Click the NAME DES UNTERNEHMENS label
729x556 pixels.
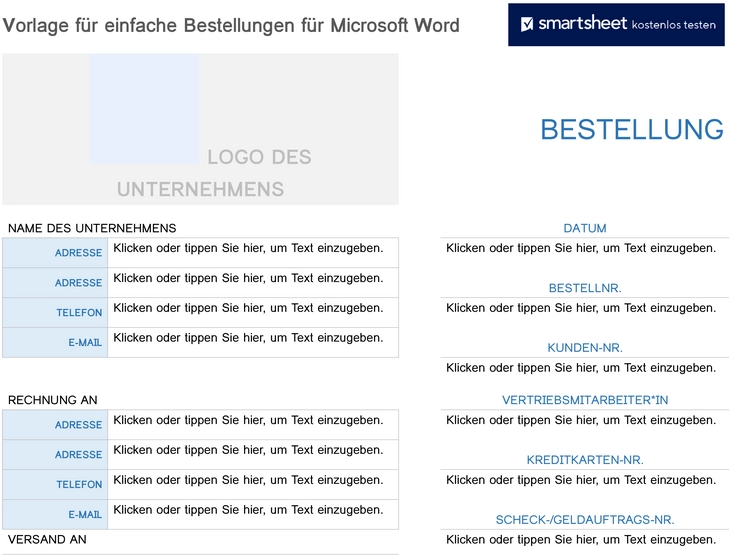tap(92, 228)
